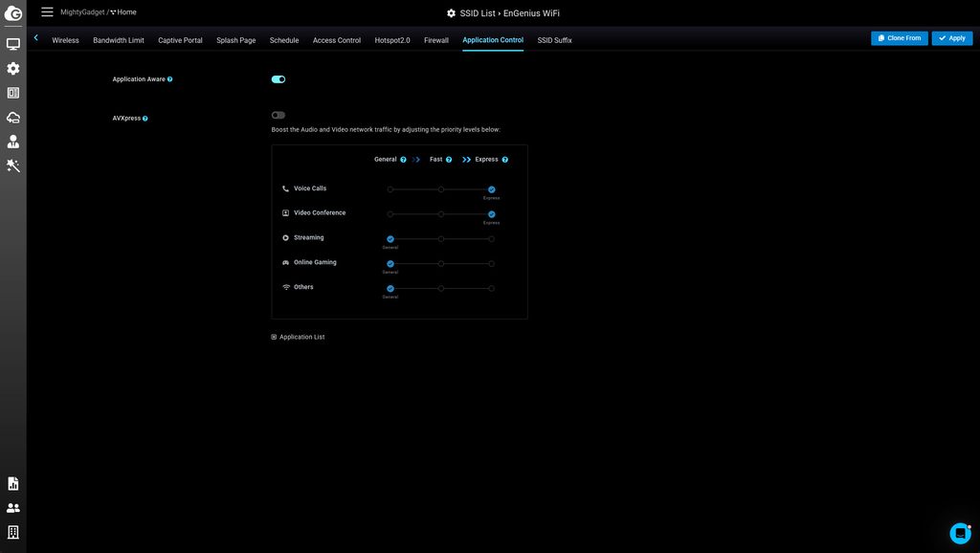Screen dimensions: 980x553
Task: Set Others slider to Fast
Action: point(440,289)
